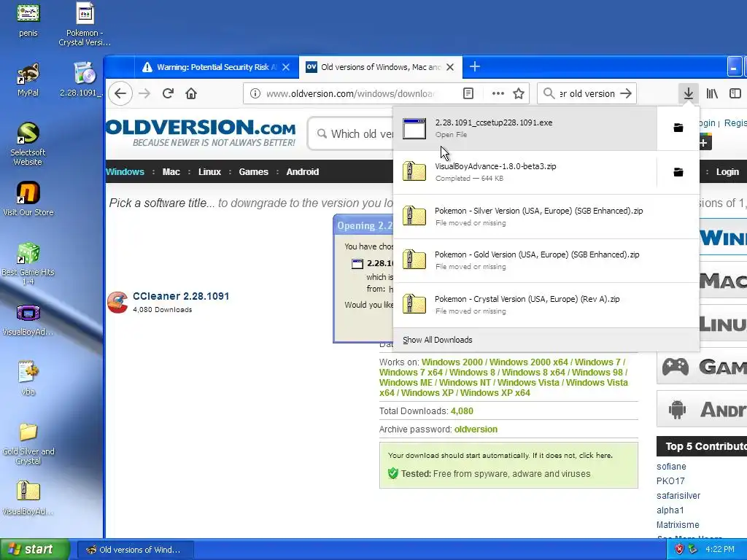The width and height of the screenshot is (747, 560).
Task: Click the CCleaner 2.28.1091 title link
Action: (x=181, y=296)
